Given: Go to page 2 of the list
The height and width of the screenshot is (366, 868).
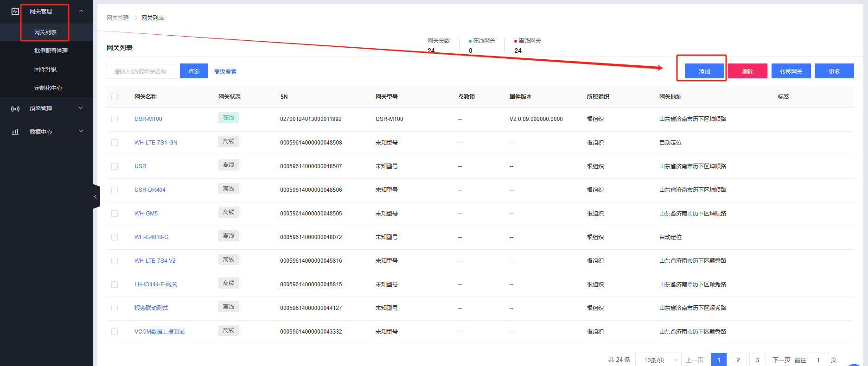Looking at the screenshot, I should coord(738,360).
